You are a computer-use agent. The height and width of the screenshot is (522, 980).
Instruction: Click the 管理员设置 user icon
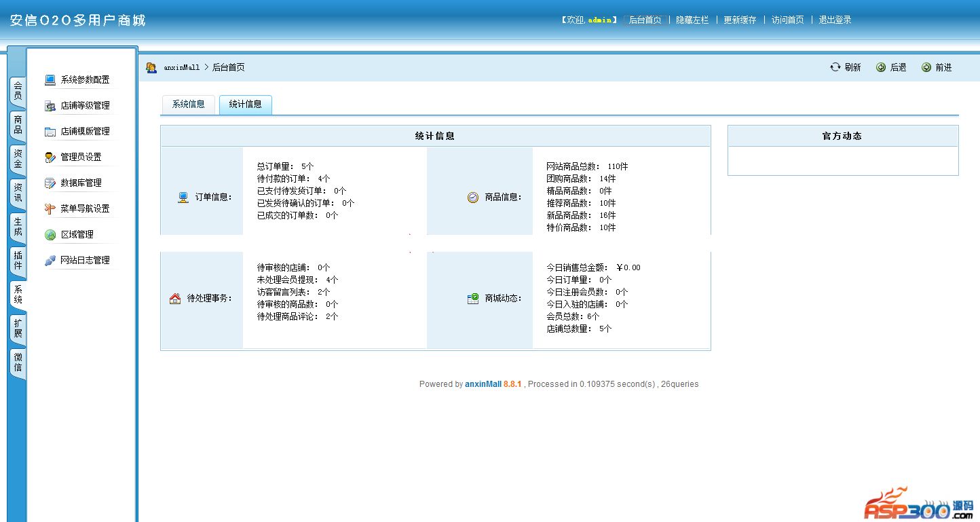50,157
